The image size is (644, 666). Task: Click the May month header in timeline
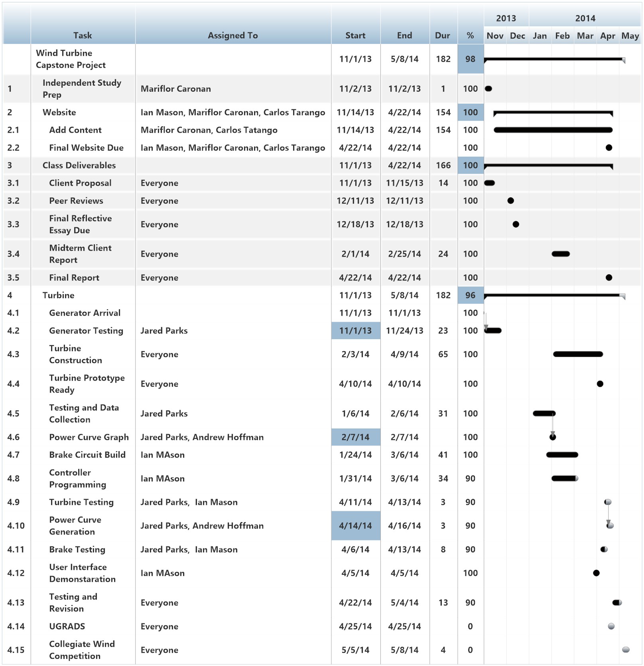(x=630, y=36)
